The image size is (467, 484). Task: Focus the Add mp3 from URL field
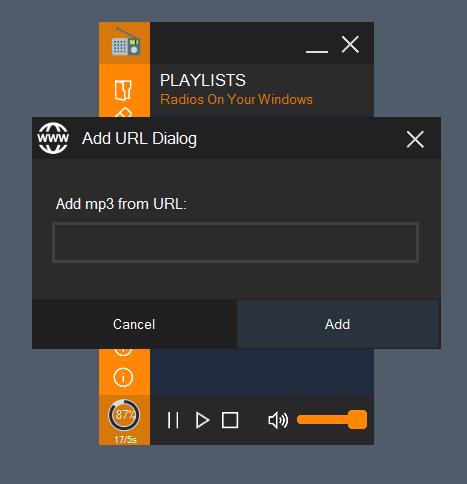coord(236,242)
